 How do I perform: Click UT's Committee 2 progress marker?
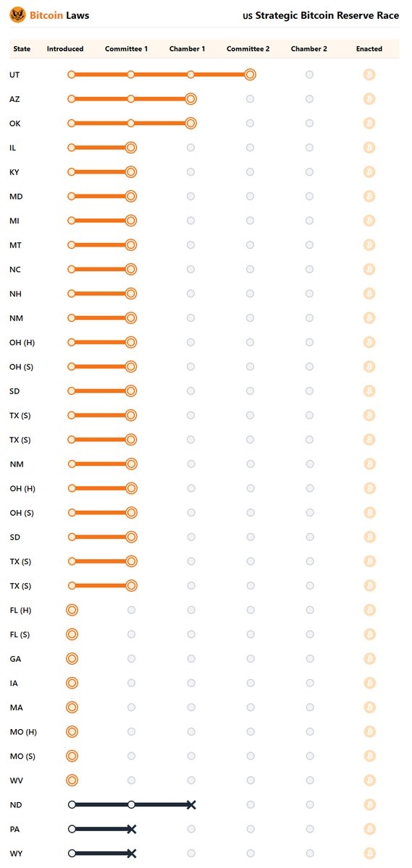(x=250, y=75)
